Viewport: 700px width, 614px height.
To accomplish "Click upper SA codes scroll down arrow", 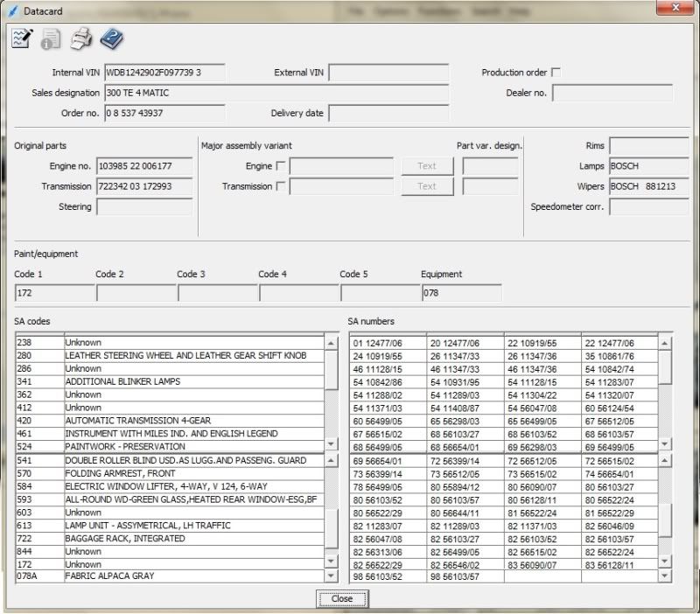I will coord(331,443).
